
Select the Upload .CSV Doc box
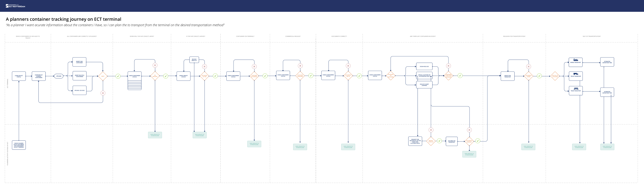[80, 90]
